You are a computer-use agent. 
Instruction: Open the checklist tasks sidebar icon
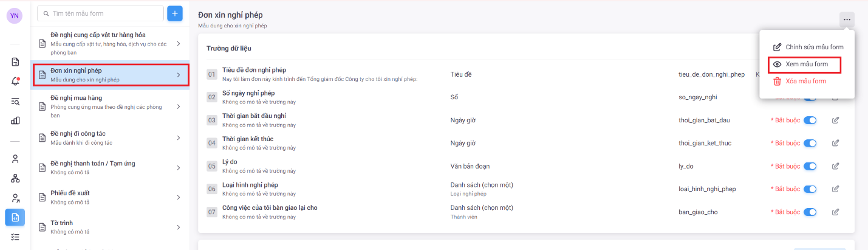pos(15,237)
